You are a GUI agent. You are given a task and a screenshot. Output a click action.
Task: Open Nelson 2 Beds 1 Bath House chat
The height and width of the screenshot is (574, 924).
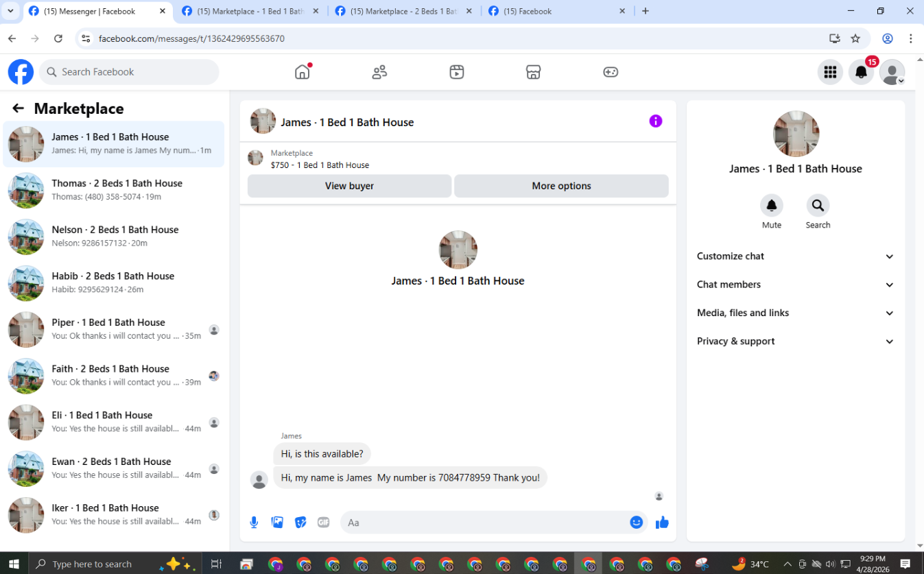pos(114,237)
